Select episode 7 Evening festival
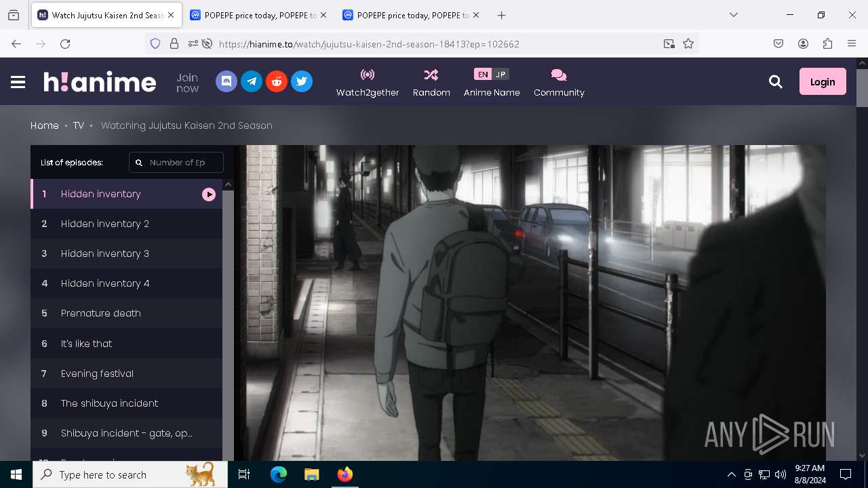Screen dimensions: 868x488 click(126, 373)
